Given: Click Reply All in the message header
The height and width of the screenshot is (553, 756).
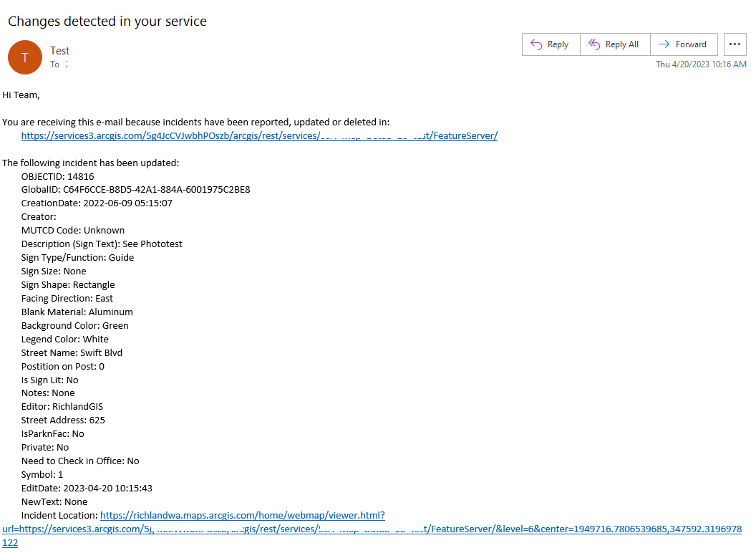Looking at the screenshot, I should click(614, 44).
